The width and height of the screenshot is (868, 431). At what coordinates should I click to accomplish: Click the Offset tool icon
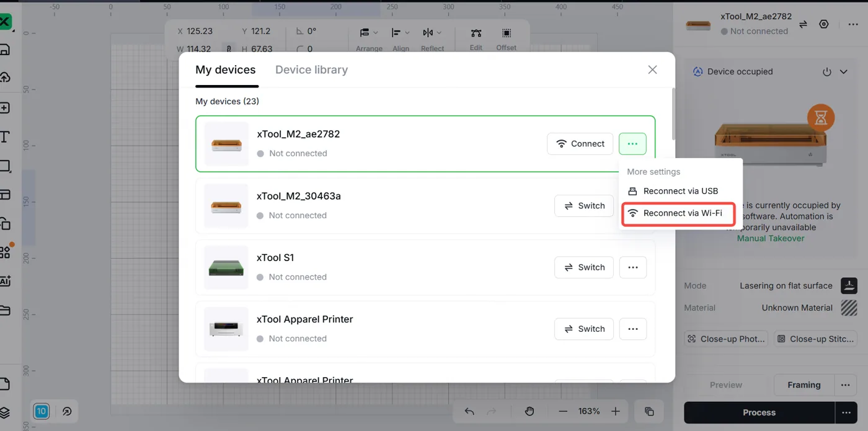[x=507, y=33]
